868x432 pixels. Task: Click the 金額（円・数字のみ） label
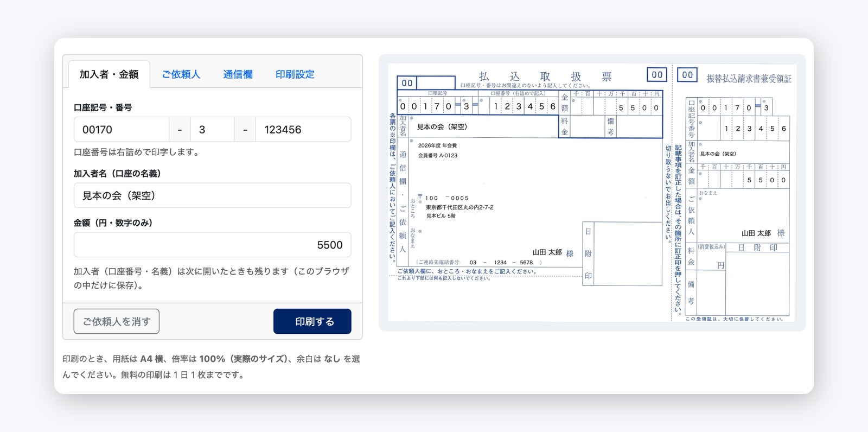113,223
